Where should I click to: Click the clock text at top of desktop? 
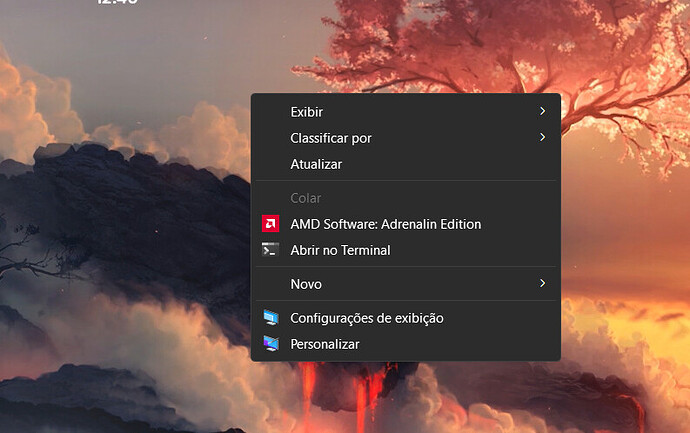coord(117,3)
